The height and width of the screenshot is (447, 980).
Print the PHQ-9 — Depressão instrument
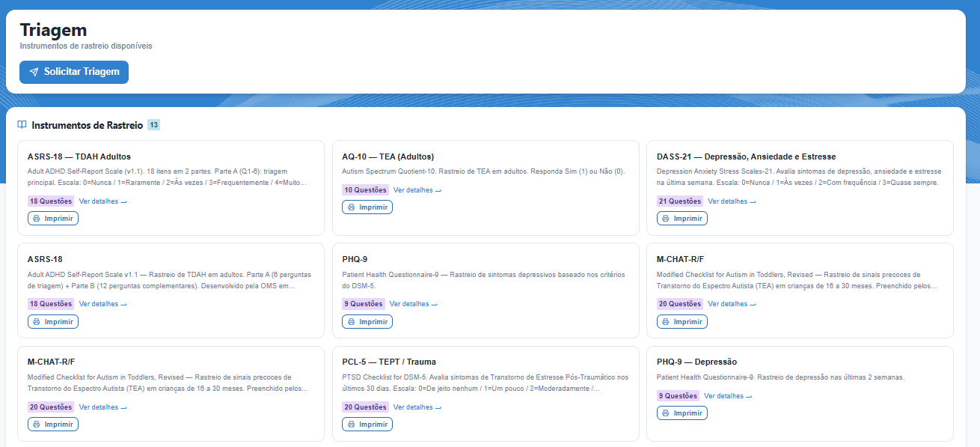point(682,413)
